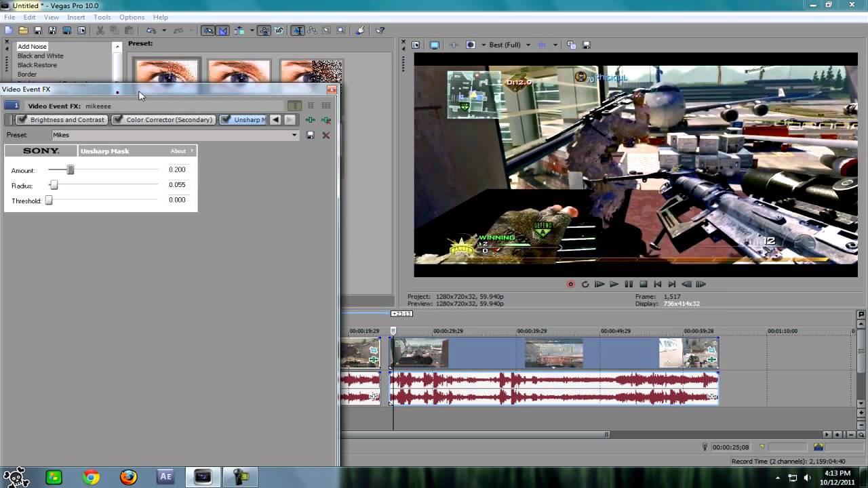Toggle the Auto Ripple toolbar button
Viewport: 868px width, 488px height.
tap(239, 30)
